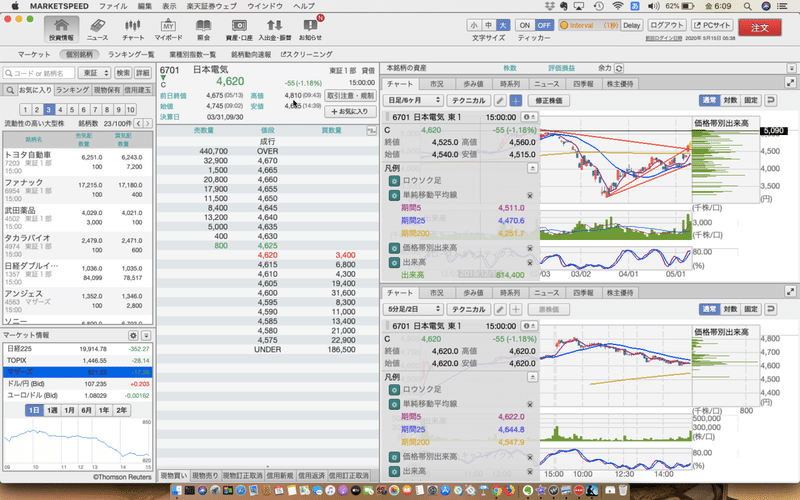Refresh 余力 with the reload icon
Viewport: 800px width, 500px height.
pyautogui.click(x=619, y=68)
